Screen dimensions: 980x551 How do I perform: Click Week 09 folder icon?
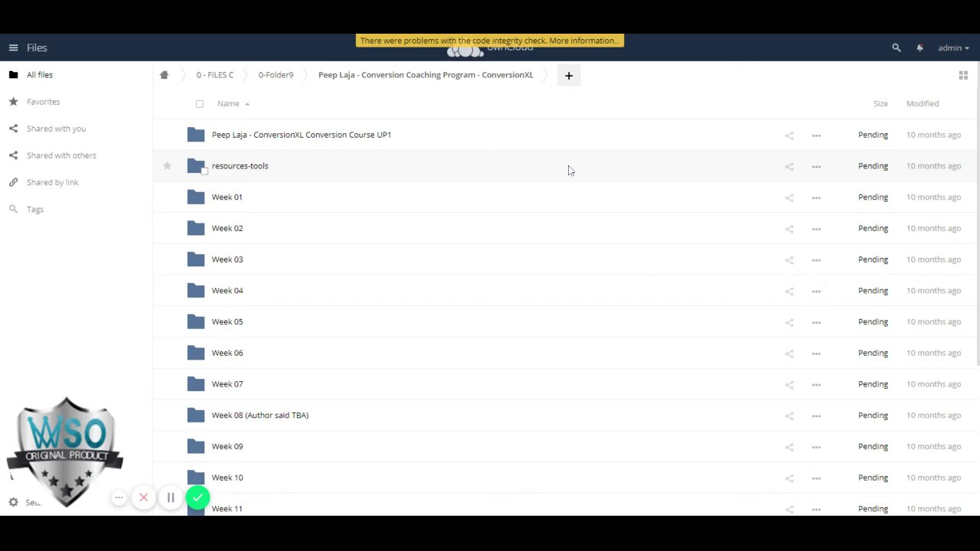pyautogui.click(x=196, y=446)
